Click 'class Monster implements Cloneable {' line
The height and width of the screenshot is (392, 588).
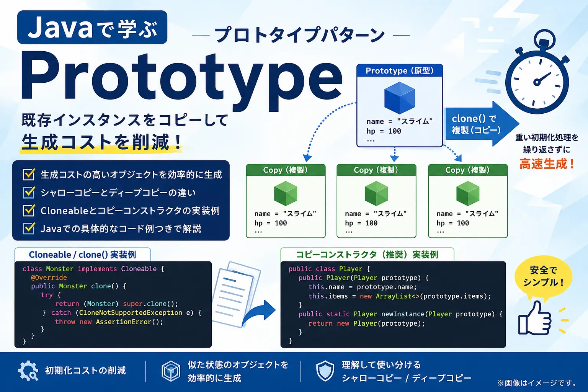click(x=93, y=269)
